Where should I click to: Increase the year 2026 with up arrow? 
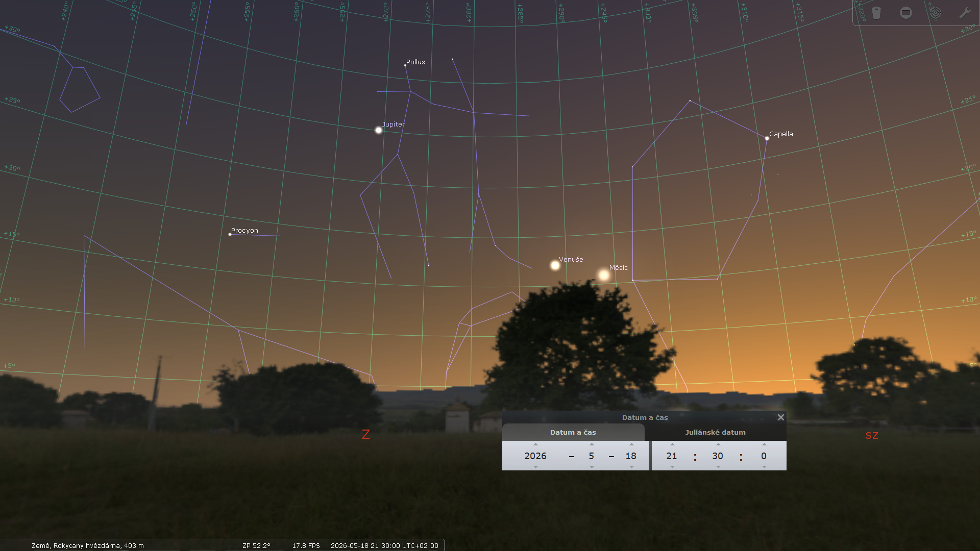tap(535, 444)
